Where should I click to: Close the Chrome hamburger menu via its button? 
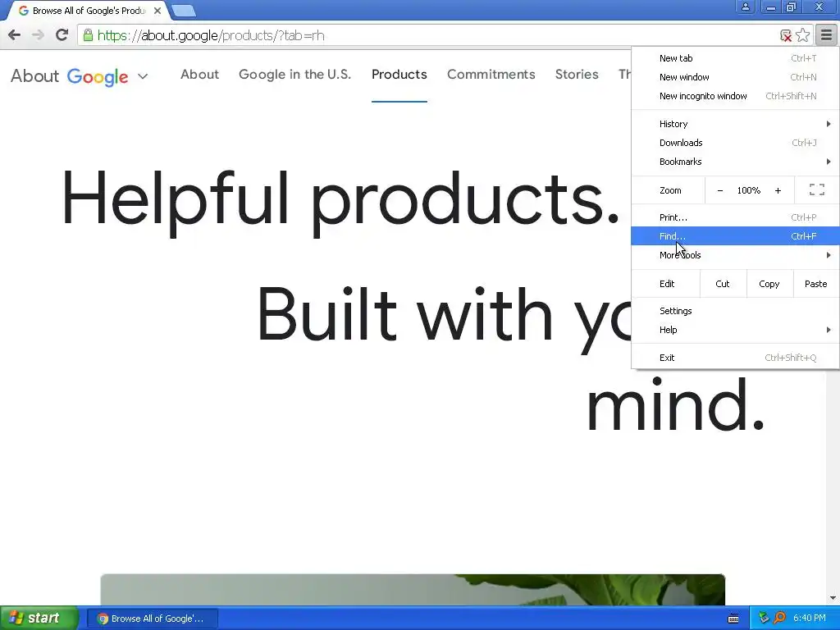click(x=826, y=35)
